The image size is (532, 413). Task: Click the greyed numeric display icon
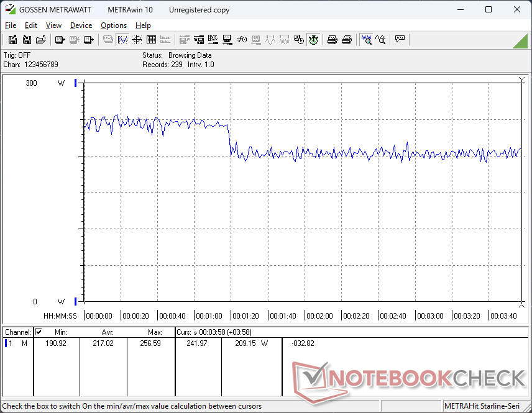pyautogui.click(x=108, y=40)
